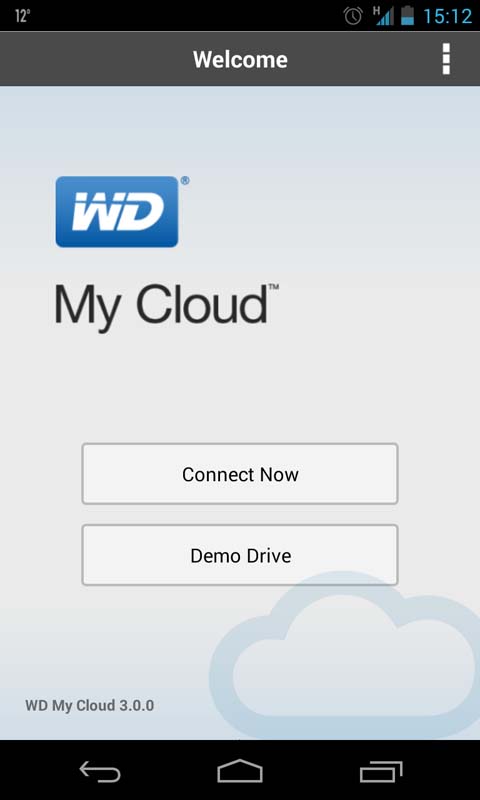This screenshot has width=480, height=800.
Task: Tap the Android back navigation icon
Action: (100, 771)
